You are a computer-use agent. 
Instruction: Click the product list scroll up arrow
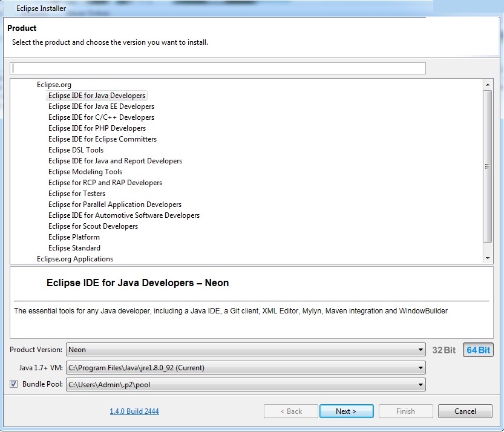[488, 85]
